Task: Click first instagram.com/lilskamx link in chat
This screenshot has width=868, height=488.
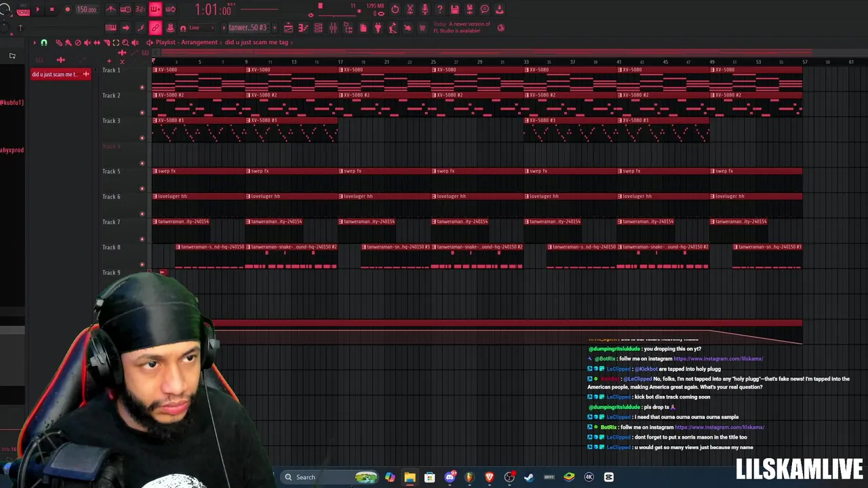Action: (x=718, y=359)
